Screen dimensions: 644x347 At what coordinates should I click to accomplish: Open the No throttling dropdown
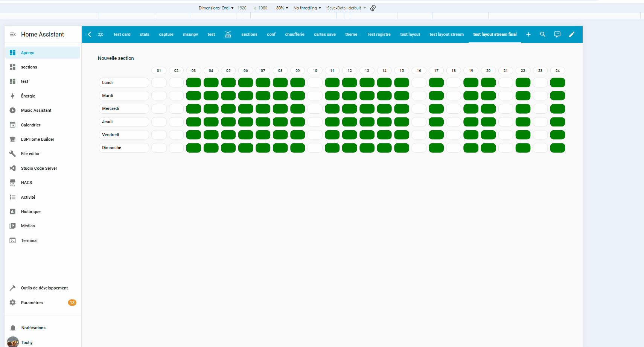coord(308,8)
